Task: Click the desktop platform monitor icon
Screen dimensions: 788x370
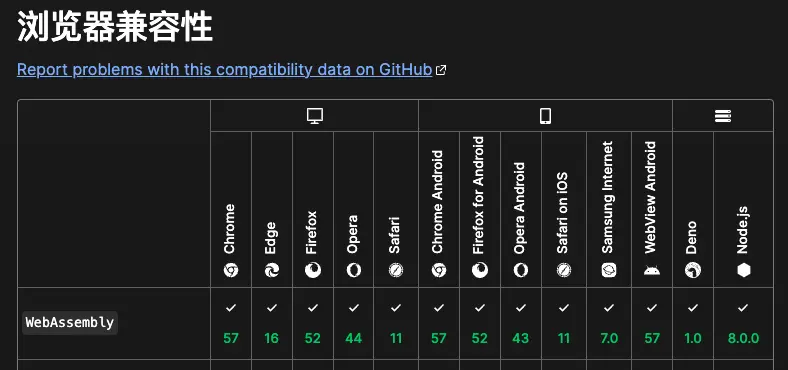Action: click(315, 116)
